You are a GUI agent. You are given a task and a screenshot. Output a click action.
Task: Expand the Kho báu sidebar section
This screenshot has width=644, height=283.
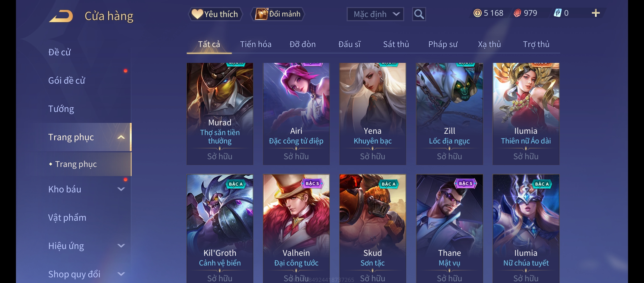point(121,189)
